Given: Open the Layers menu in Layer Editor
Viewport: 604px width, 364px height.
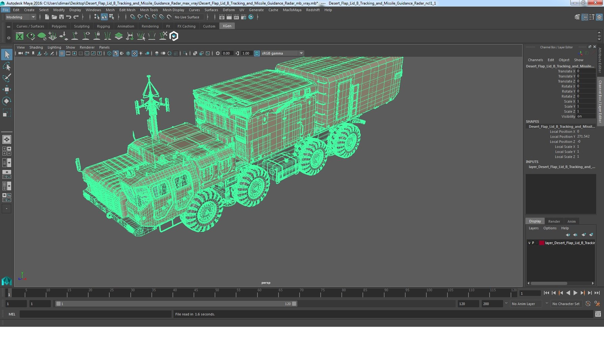Looking at the screenshot, I should point(533,228).
